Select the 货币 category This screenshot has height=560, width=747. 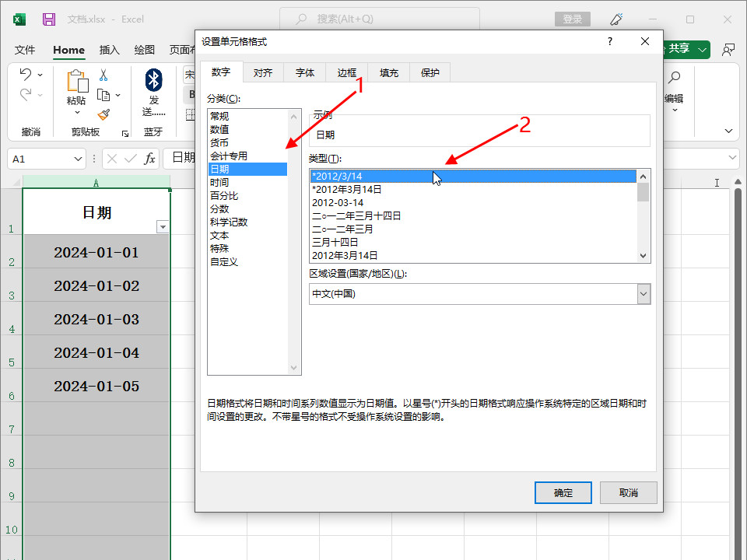click(247, 143)
